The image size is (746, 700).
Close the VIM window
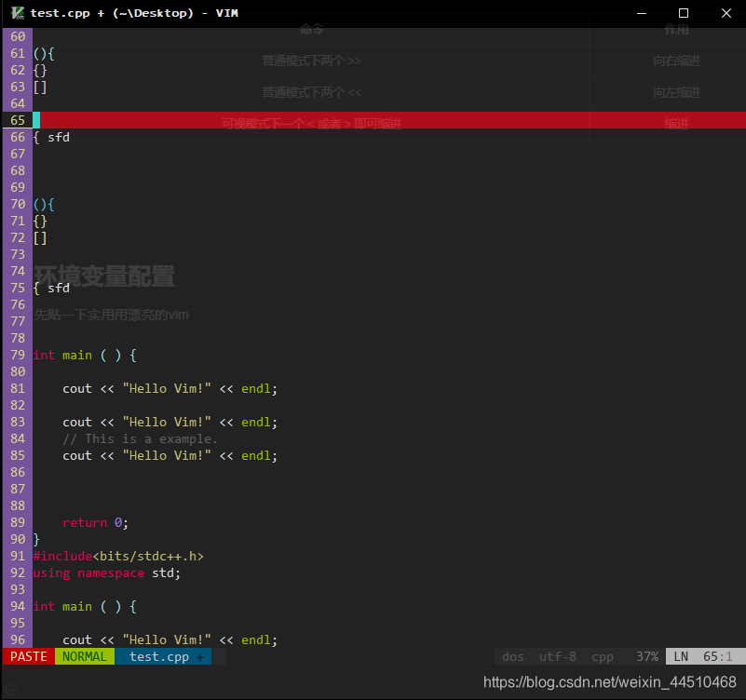pyautogui.click(x=726, y=13)
